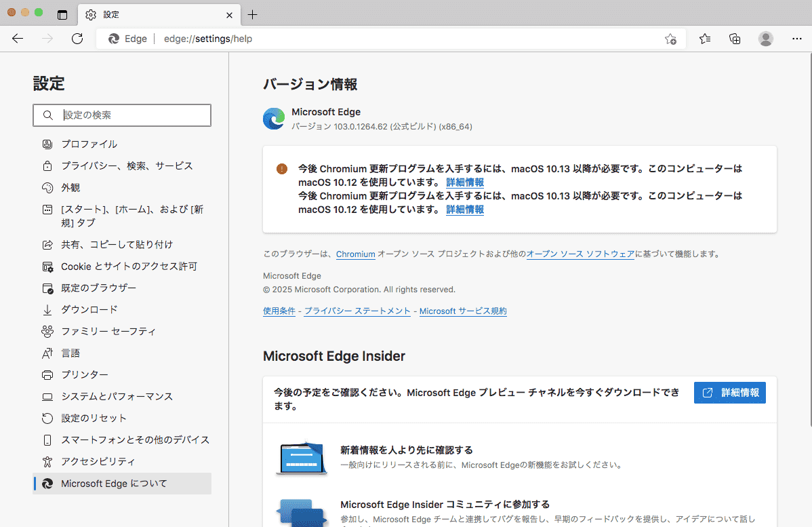Open the Collections icon
The height and width of the screenshot is (527, 812).
(x=735, y=39)
